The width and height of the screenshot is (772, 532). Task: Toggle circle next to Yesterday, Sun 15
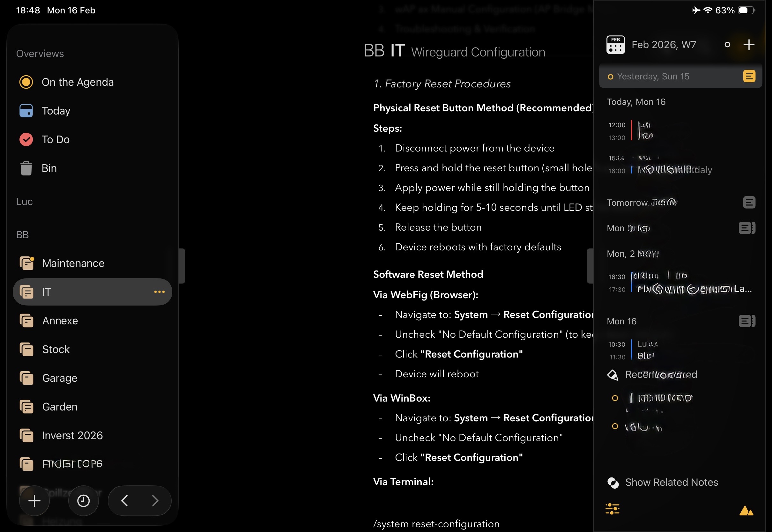coord(610,77)
